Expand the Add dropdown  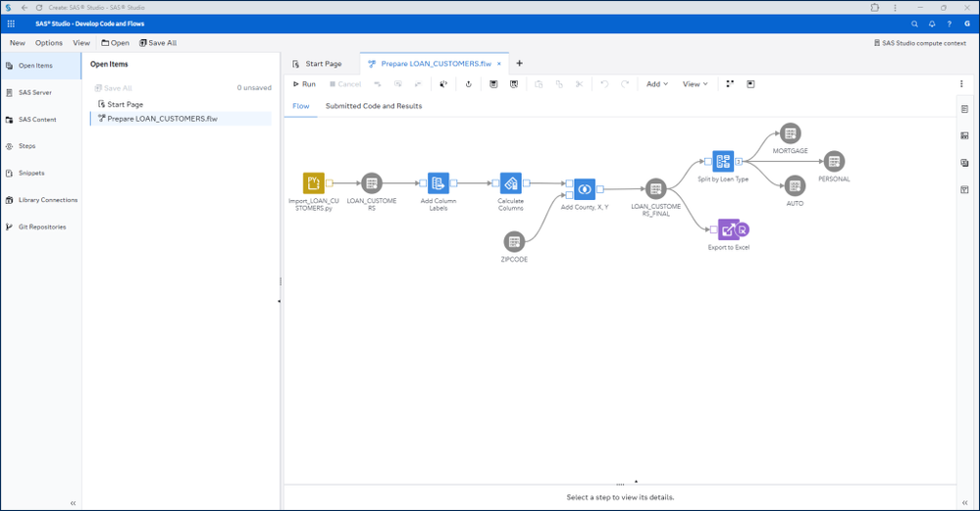tap(657, 83)
